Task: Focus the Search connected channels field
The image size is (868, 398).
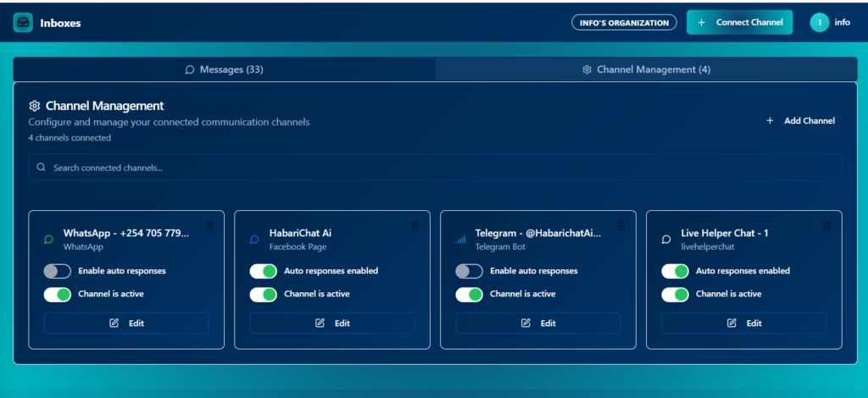Action: coord(434,168)
